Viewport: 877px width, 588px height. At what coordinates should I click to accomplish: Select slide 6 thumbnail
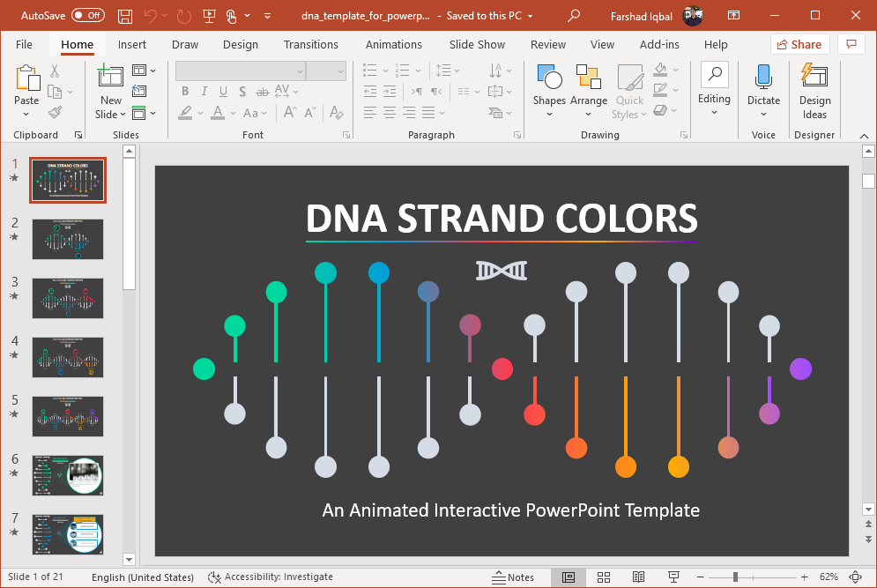click(x=68, y=475)
